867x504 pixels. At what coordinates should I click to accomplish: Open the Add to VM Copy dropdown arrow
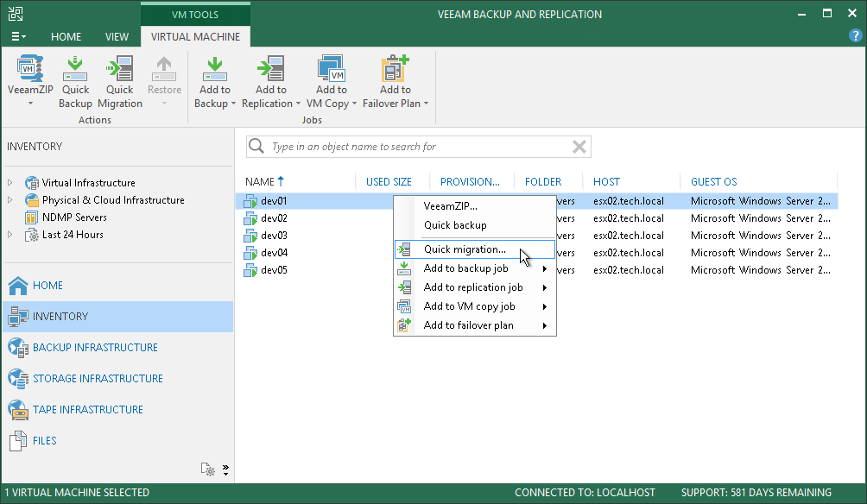coord(354,104)
